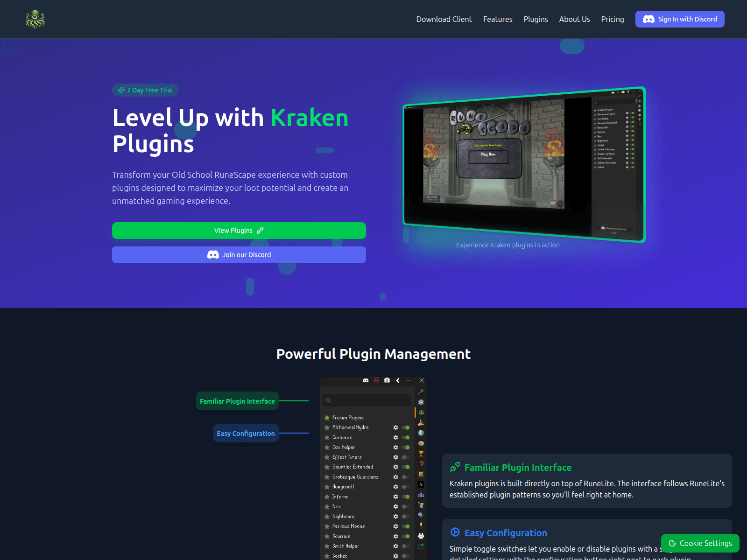Click the 7 Day Free Trial badge
The image size is (747, 560).
145,90
